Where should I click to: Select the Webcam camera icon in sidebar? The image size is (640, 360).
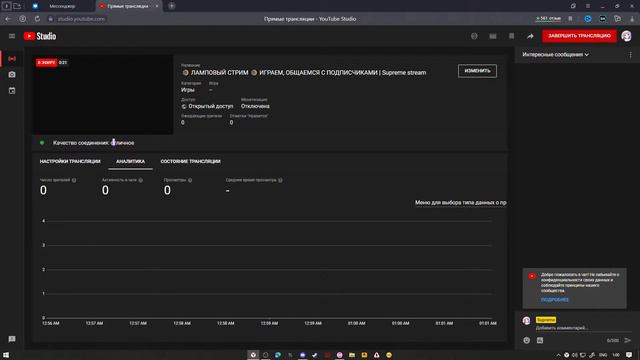(x=12, y=75)
